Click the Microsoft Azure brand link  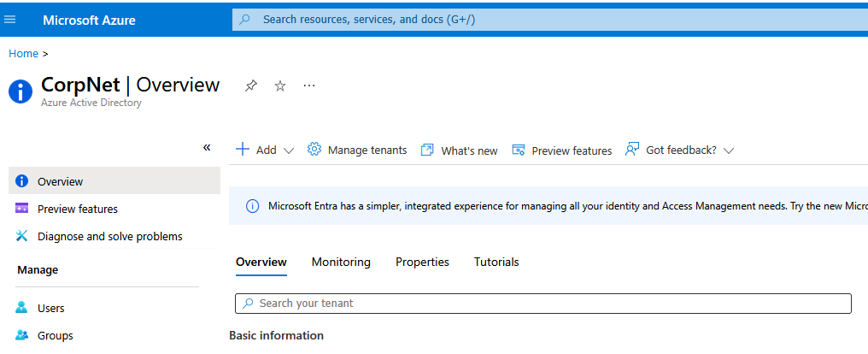89,20
